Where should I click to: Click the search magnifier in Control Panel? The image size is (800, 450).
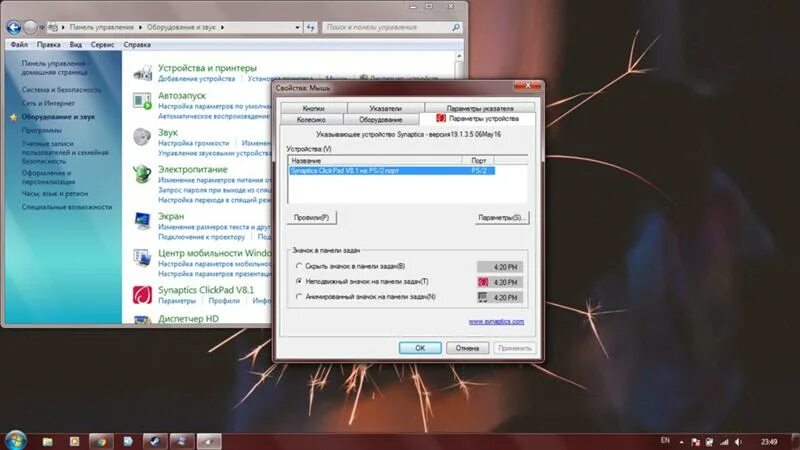pos(456,27)
